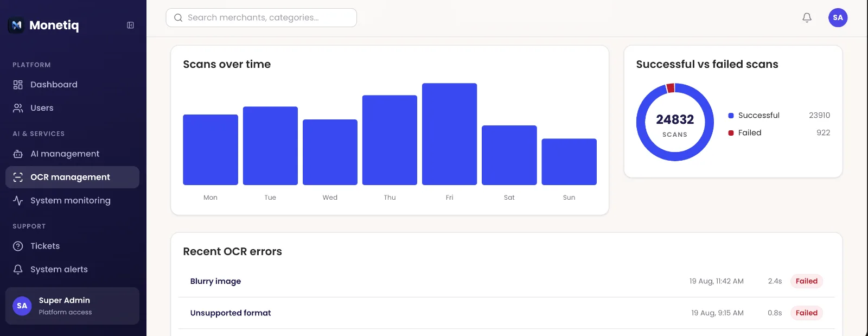Image resolution: width=868 pixels, height=336 pixels.
Task: Open the SA profile avatar in top bar
Action: [x=838, y=18]
